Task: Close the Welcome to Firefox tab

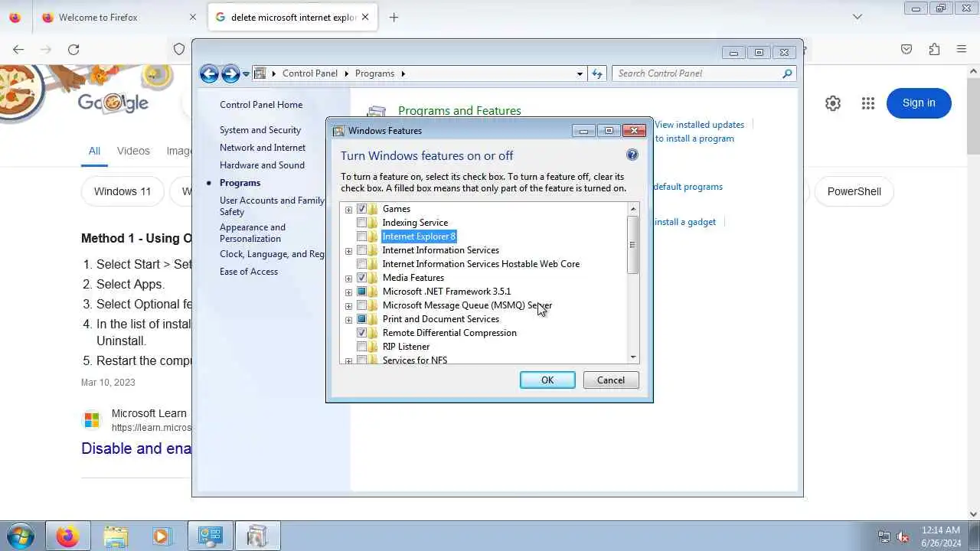Action: coord(192,17)
